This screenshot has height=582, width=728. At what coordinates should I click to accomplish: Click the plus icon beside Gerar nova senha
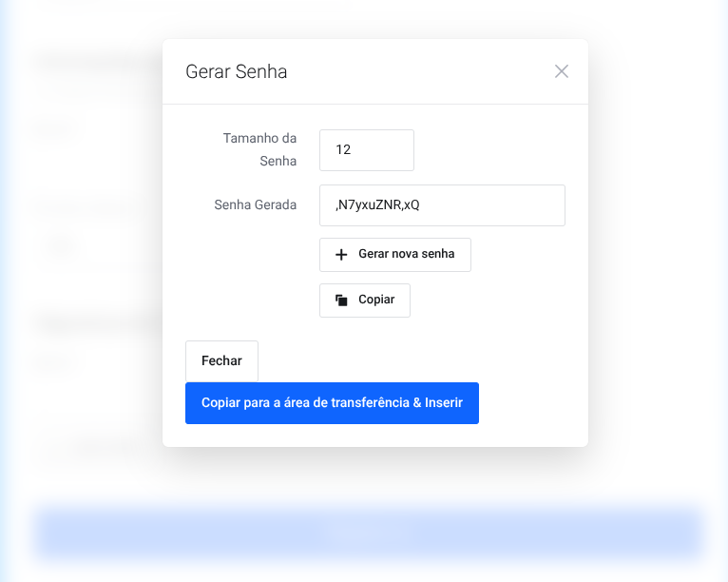point(342,255)
